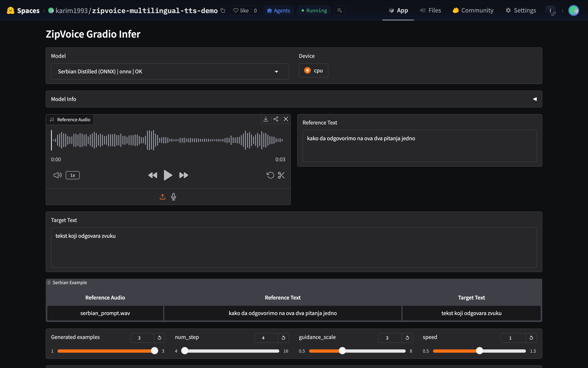Click the Target Text input field

click(294, 247)
